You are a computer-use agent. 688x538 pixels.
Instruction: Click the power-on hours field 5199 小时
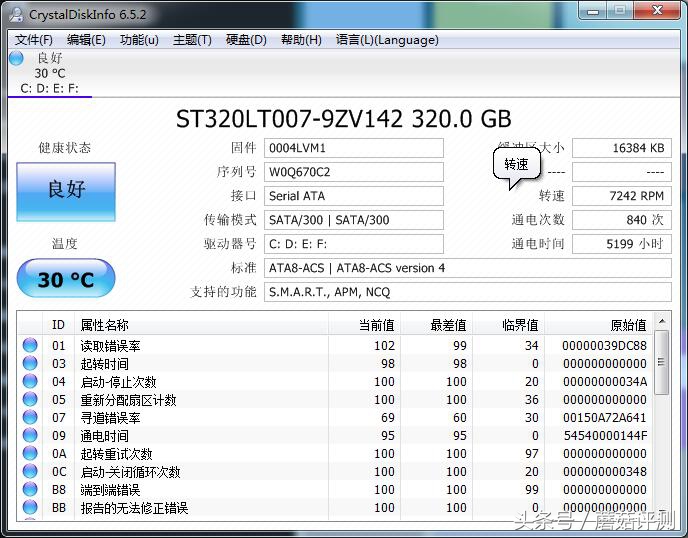[622, 244]
